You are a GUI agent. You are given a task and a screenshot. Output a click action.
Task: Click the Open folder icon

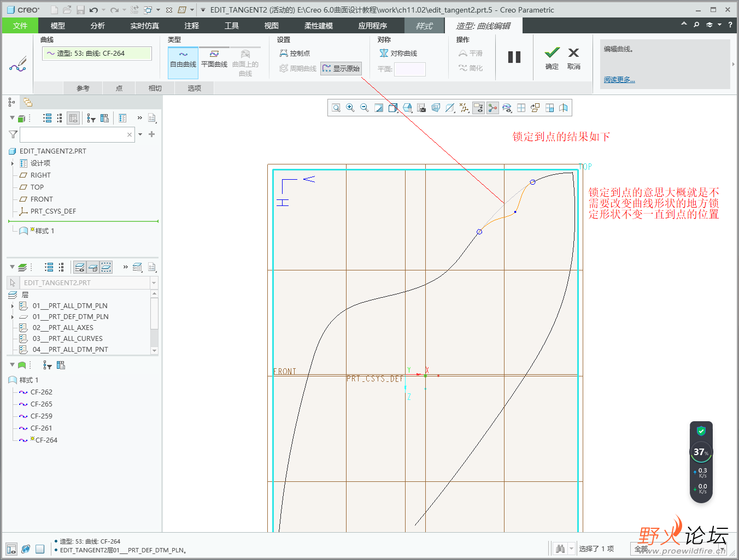pos(67,10)
